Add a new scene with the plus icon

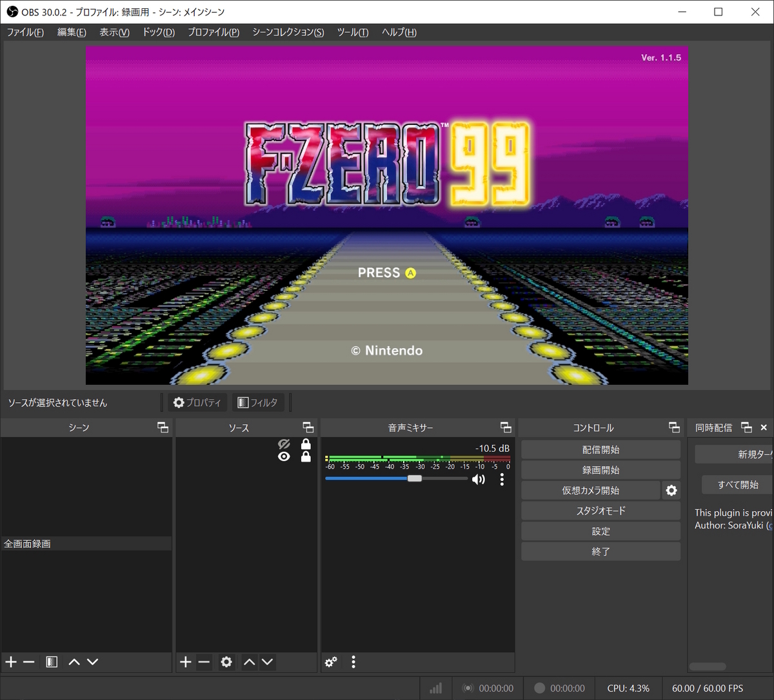pos(11,662)
